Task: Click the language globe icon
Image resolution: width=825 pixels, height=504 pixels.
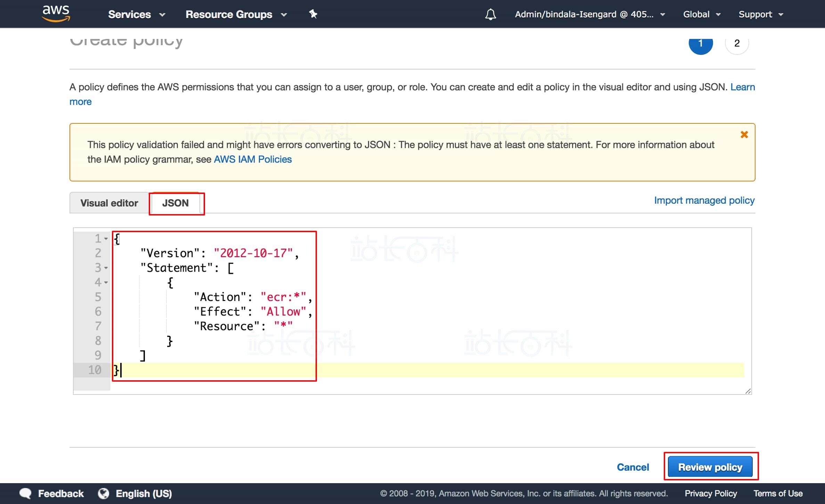Action: click(x=103, y=494)
